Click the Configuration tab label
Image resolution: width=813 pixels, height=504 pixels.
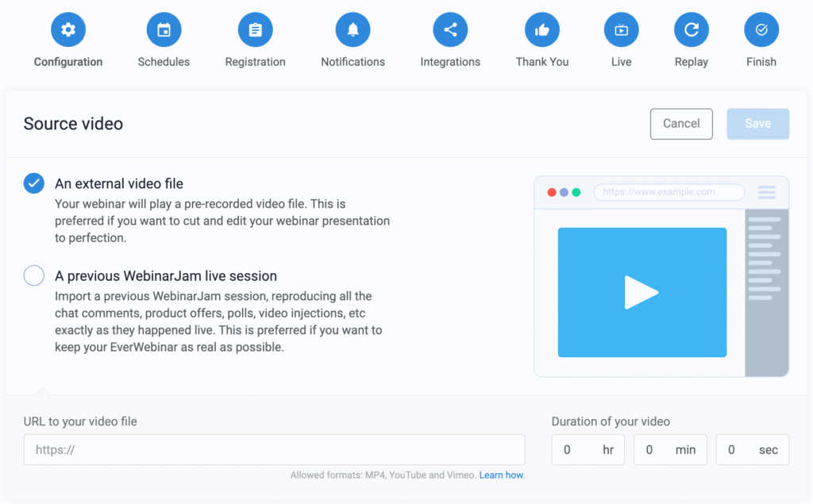click(x=68, y=62)
